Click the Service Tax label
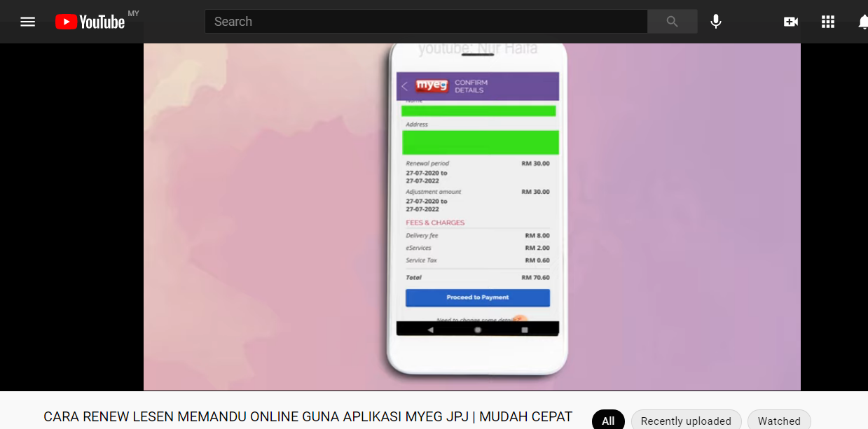 [x=421, y=260]
